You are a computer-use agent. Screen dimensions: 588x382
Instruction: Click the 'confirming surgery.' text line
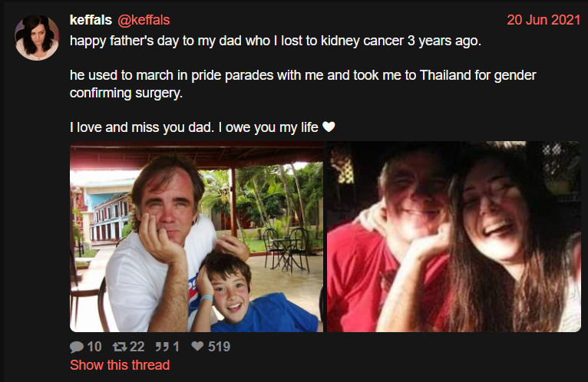pyautogui.click(x=126, y=94)
